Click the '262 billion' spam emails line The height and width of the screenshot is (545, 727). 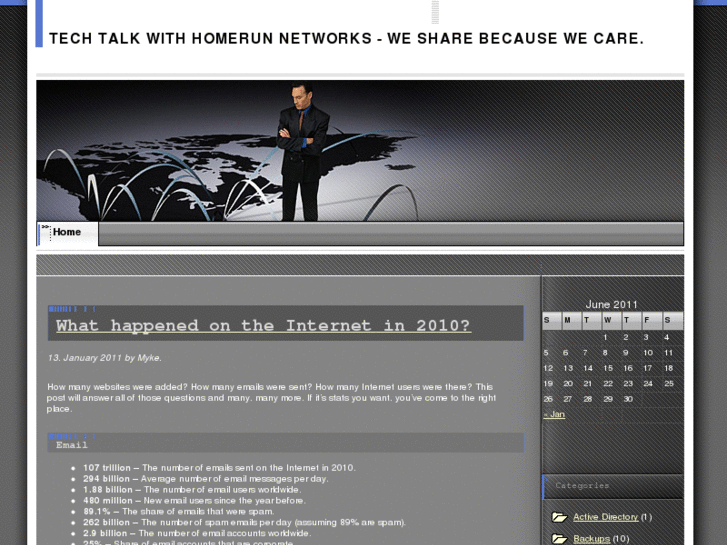click(244, 522)
